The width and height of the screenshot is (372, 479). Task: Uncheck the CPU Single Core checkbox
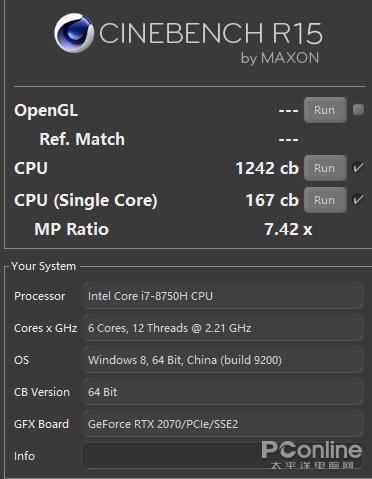[x=359, y=200]
